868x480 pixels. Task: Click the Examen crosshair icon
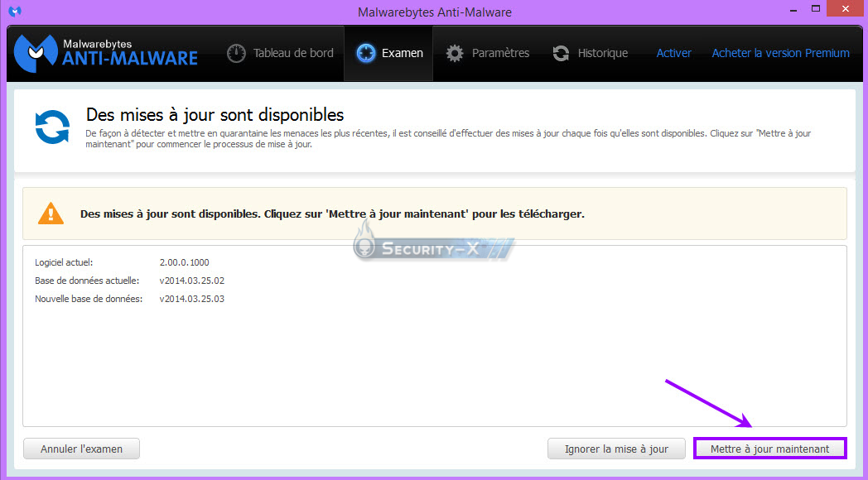pos(366,53)
